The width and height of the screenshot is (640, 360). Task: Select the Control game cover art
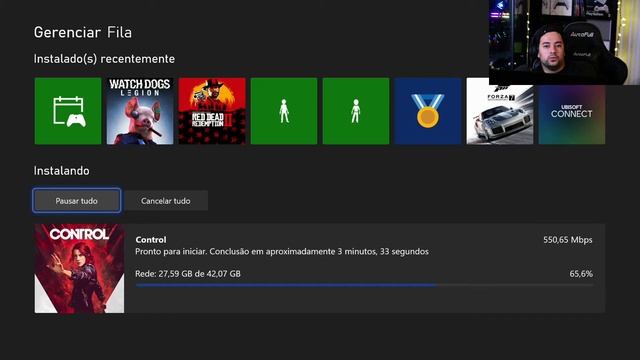(x=79, y=269)
